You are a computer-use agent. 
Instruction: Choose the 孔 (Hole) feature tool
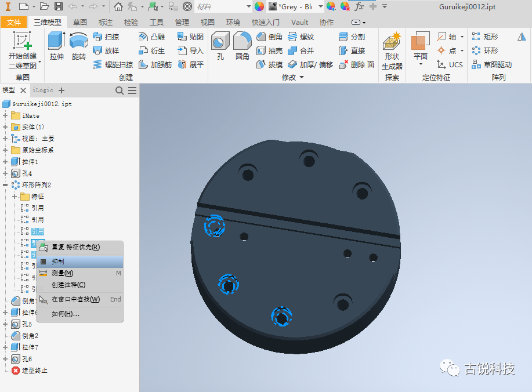pyautogui.click(x=220, y=46)
